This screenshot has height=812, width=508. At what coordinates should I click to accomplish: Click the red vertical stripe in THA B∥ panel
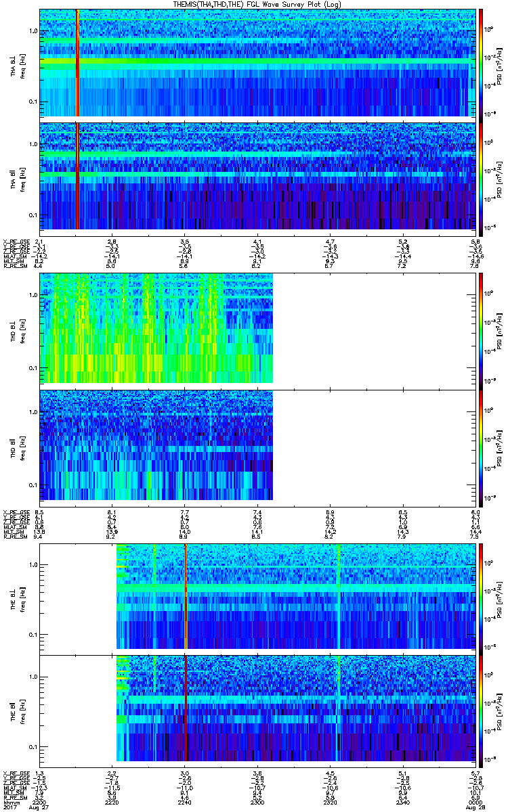tap(77, 176)
